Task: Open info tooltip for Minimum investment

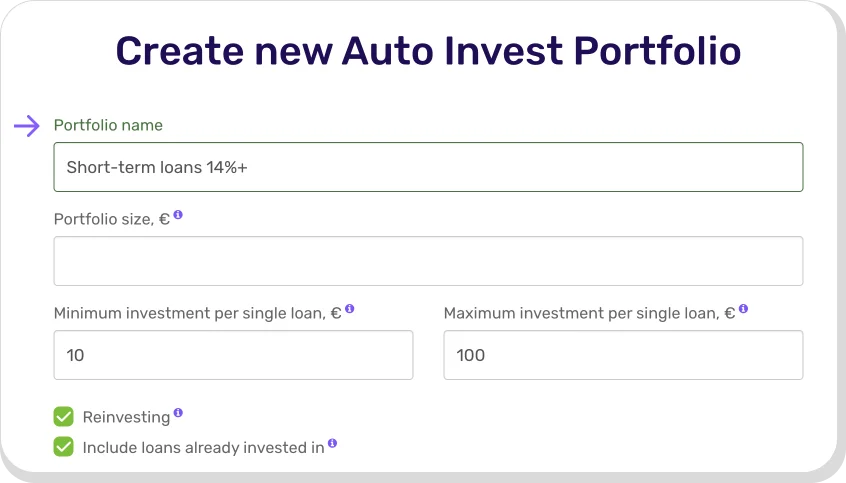Action: click(350, 310)
